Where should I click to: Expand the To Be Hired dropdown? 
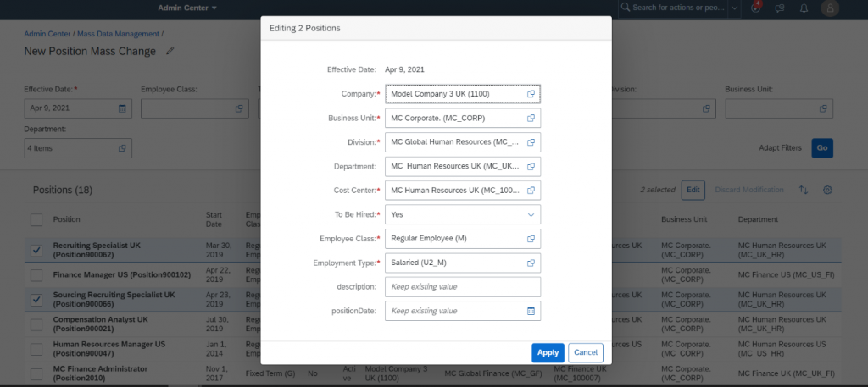point(531,214)
